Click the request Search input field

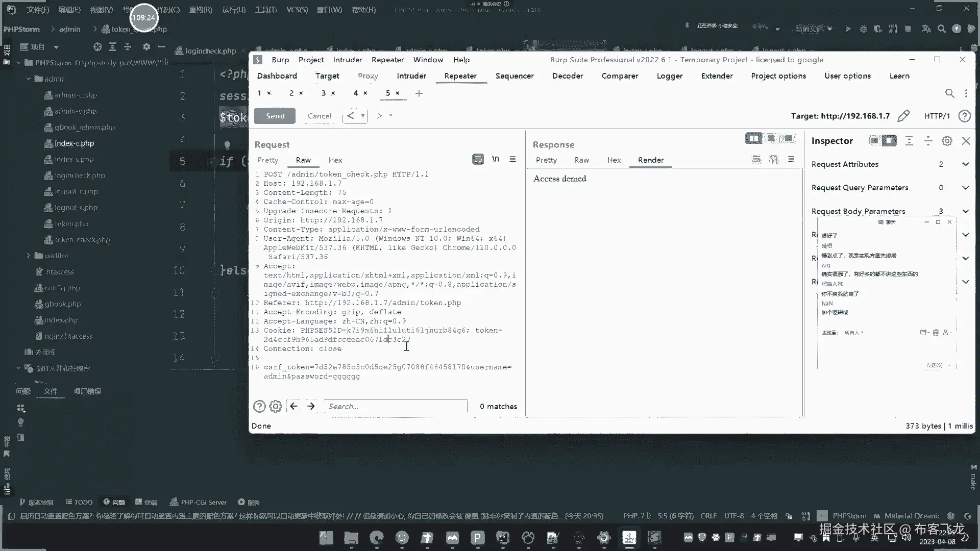tap(396, 406)
